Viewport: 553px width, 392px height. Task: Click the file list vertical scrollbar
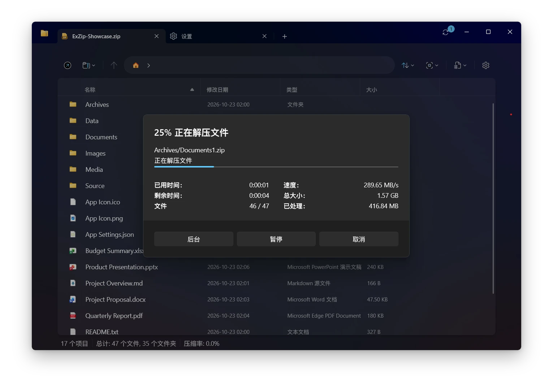coord(493,199)
